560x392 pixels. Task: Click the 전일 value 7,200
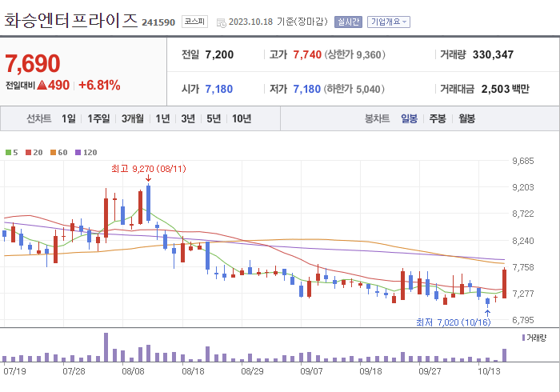[x=219, y=54]
